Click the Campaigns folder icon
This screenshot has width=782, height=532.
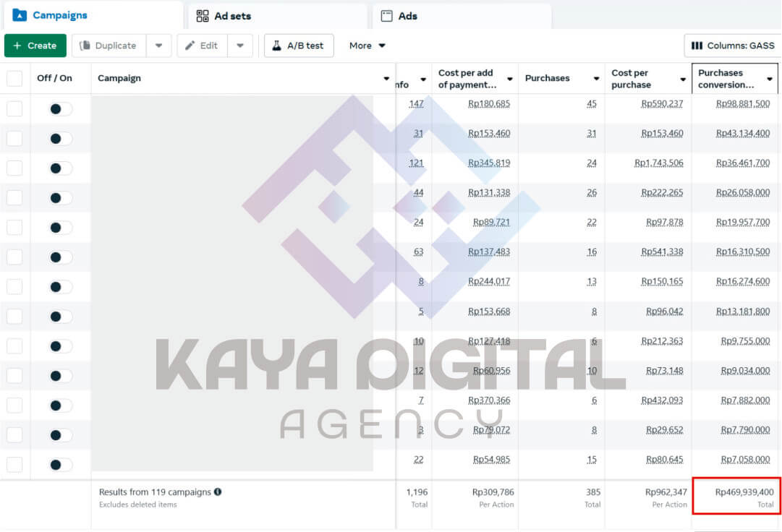pos(20,15)
